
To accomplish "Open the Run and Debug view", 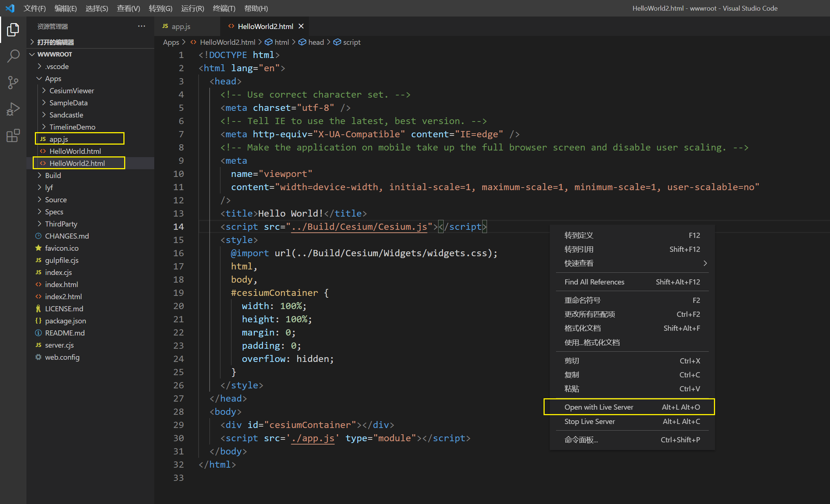I will pyautogui.click(x=13, y=109).
